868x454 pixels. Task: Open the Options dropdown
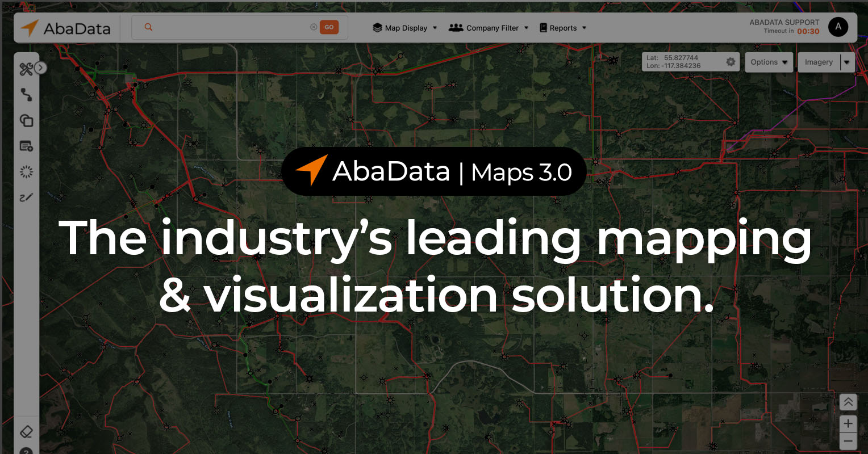pos(769,62)
